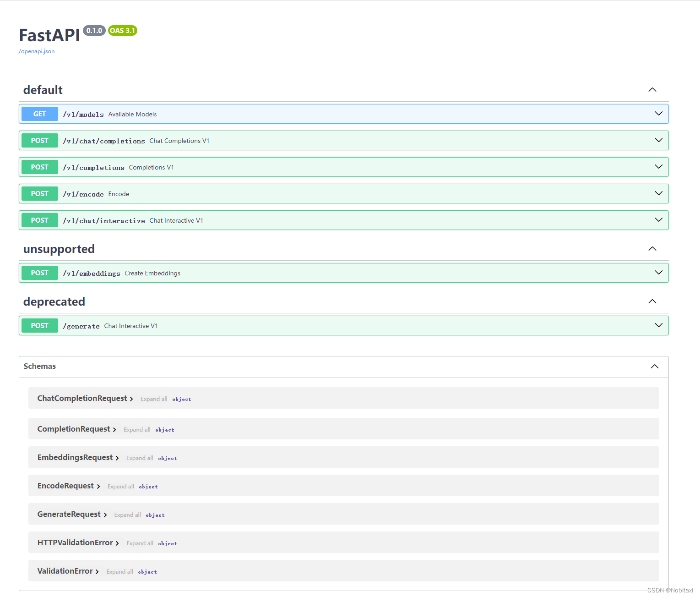Expand the /v1/completions row arrow
Viewport: 700px width, 597px height.
659,167
